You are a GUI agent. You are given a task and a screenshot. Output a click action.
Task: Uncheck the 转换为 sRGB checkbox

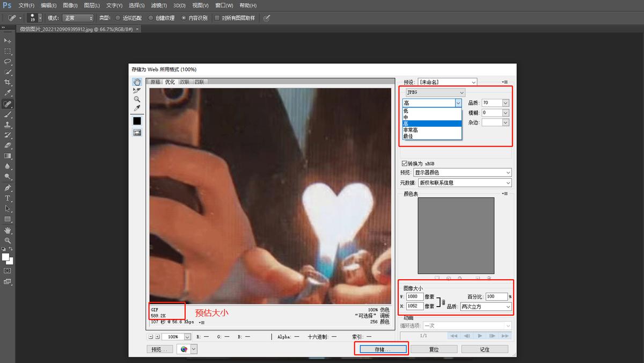click(405, 163)
